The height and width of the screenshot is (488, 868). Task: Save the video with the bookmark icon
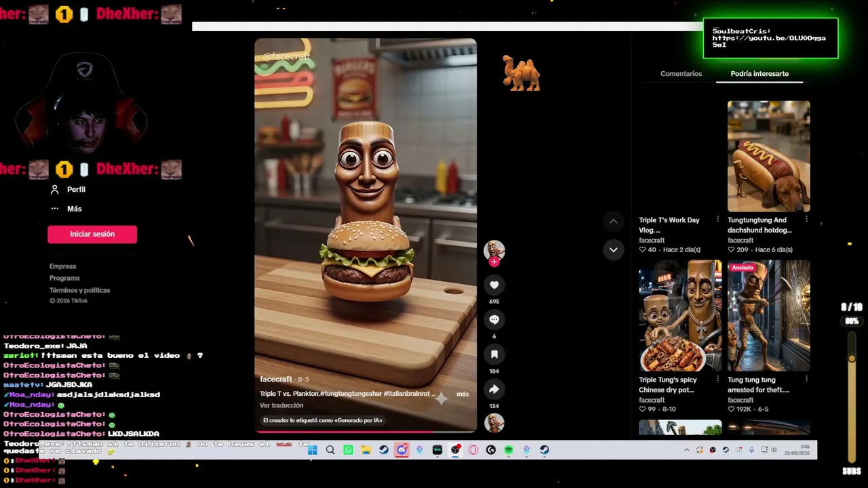pos(494,354)
